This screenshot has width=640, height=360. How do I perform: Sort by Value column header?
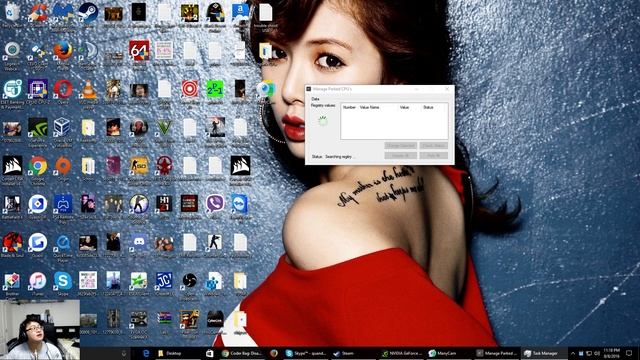click(x=404, y=107)
